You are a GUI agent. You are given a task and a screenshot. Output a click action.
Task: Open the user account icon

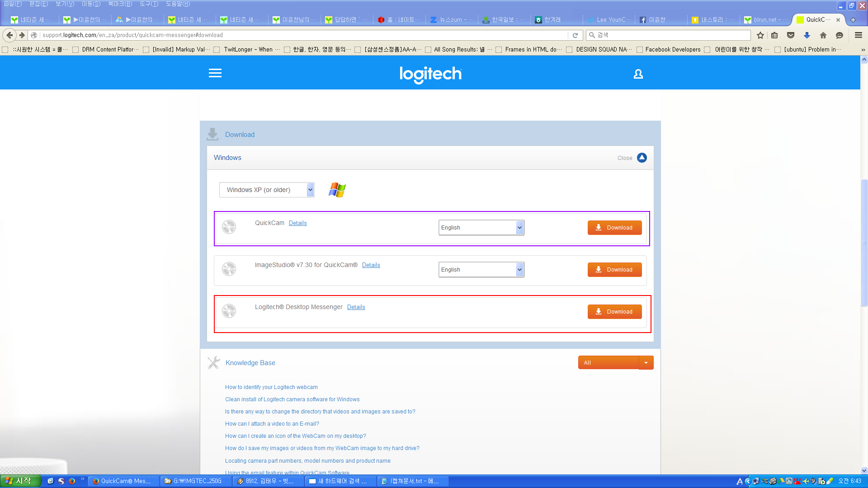[x=638, y=74]
